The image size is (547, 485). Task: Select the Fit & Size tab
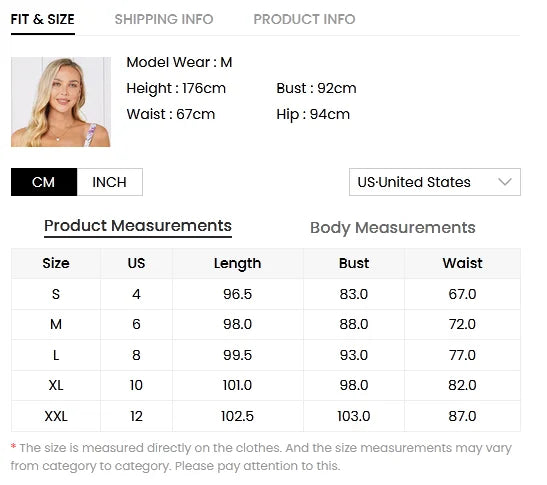point(43,20)
